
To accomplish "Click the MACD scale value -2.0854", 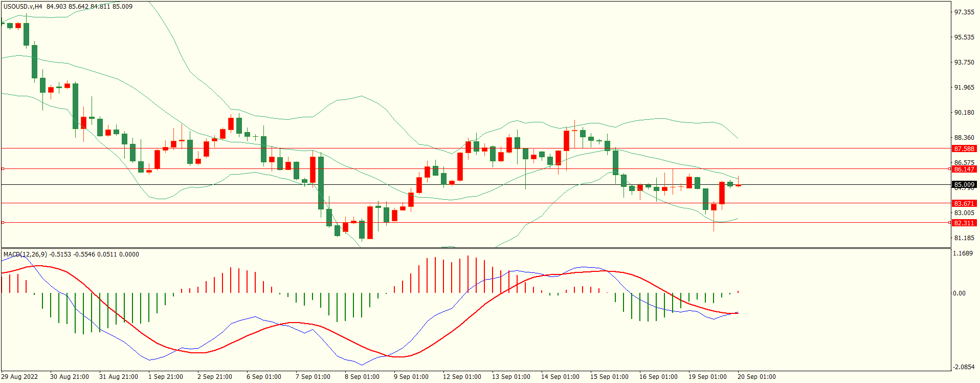I will coord(963,367).
